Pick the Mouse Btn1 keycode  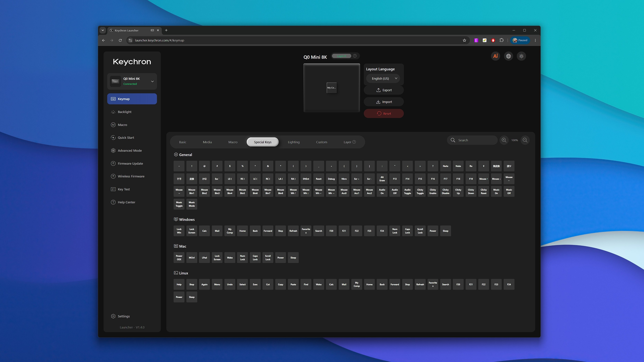(x=192, y=191)
